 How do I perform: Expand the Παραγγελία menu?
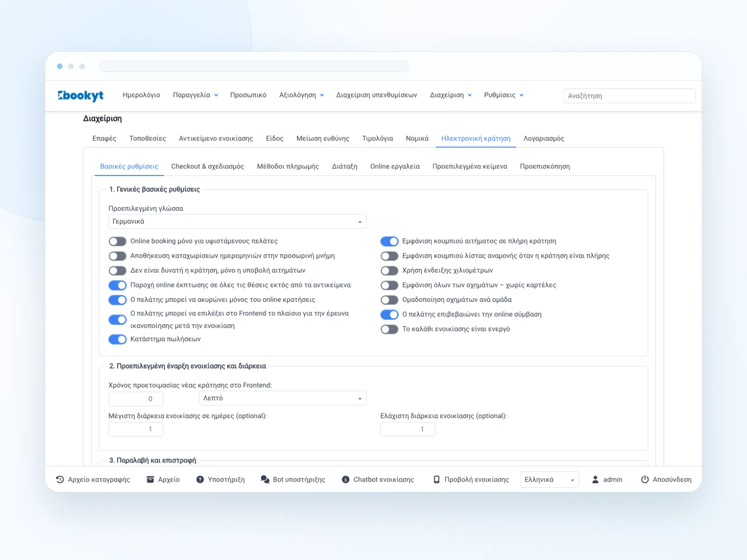195,95
